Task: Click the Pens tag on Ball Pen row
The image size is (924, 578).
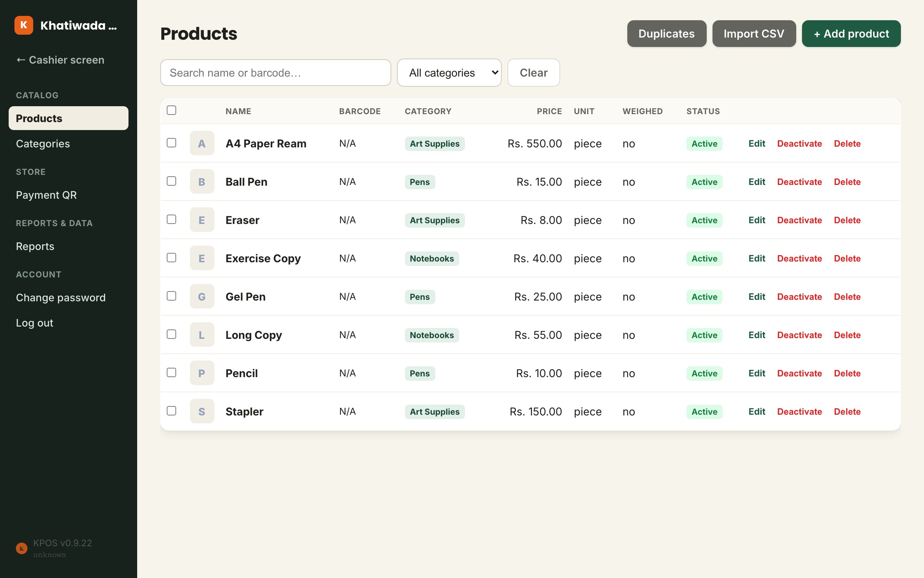Action: point(420,182)
